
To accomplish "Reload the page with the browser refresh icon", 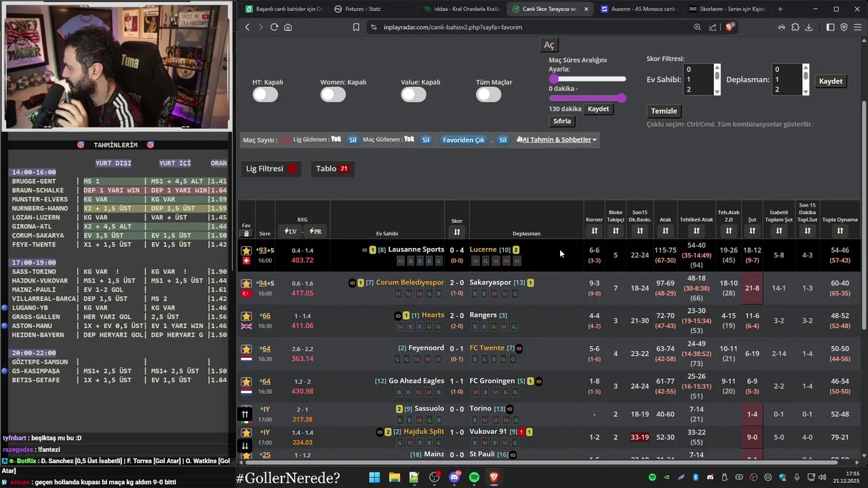I will 274,27.
